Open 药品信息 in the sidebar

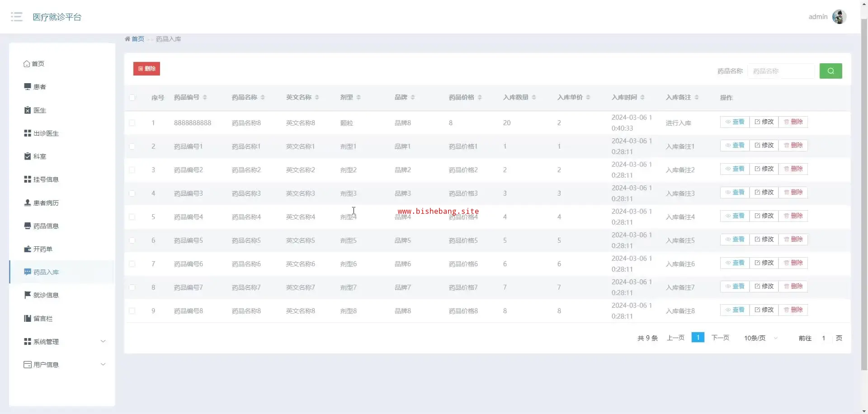coord(46,226)
